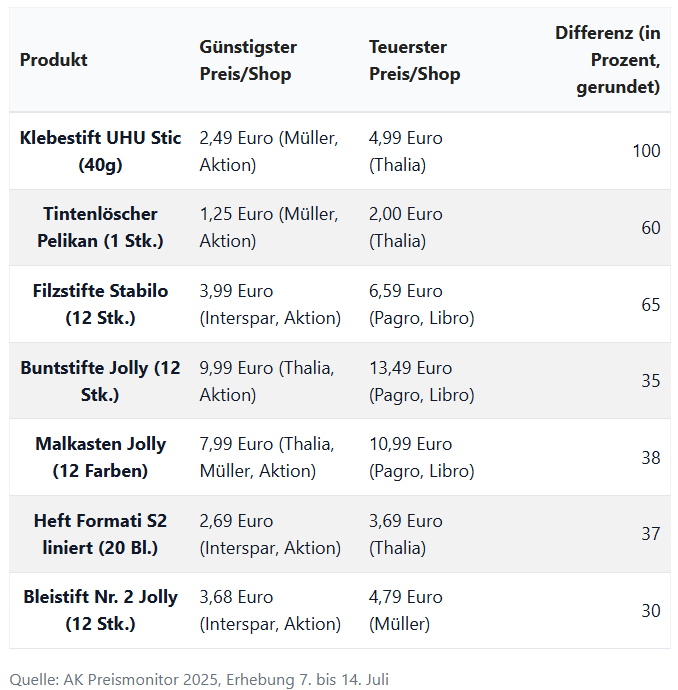Click the Quelle AK Preismonitor 2025 caption
Viewport: 678px width, 690px height.
(199, 679)
